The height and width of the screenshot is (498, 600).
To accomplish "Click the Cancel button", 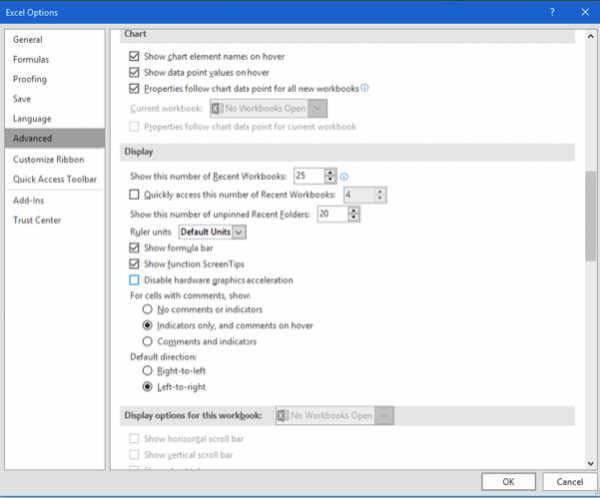I will pos(570,482).
